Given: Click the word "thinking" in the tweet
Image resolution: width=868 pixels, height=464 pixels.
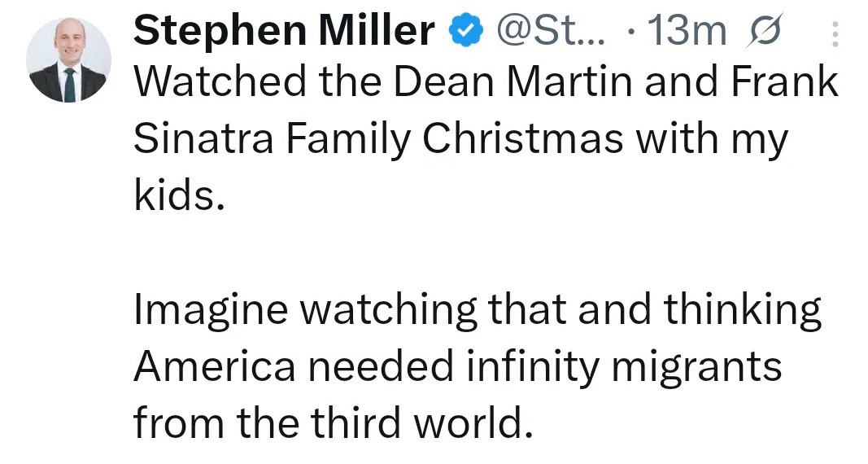Looking at the screenshot, I should pyautogui.click(x=741, y=310).
